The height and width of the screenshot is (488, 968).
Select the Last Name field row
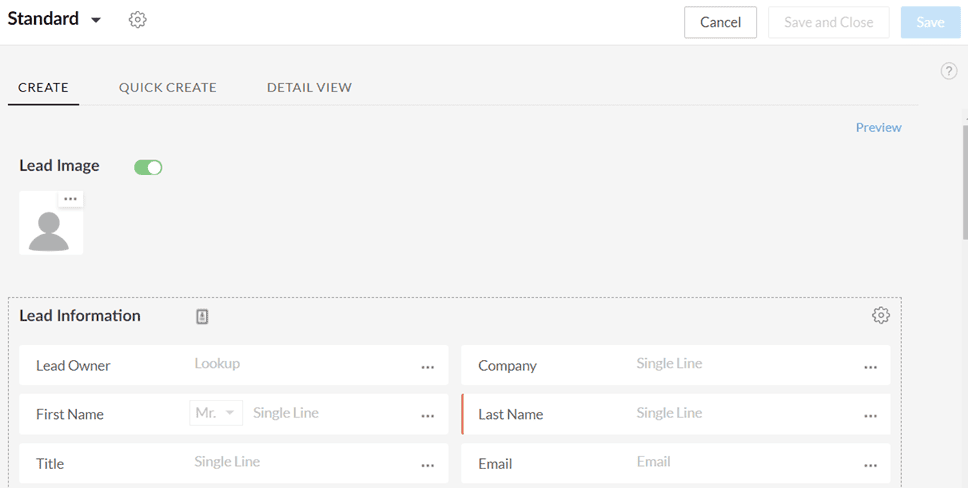point(676,414)
